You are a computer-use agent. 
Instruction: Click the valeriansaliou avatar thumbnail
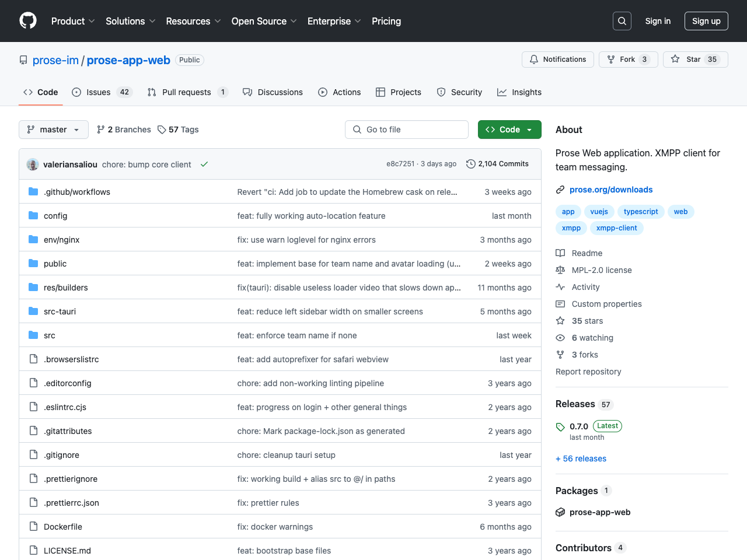click(x=33, y=164)
